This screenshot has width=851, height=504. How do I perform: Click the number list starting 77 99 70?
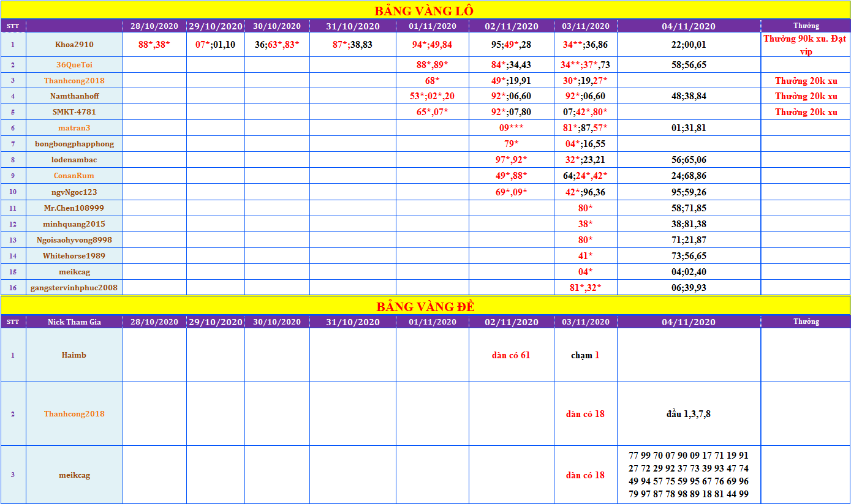click(x=689, y=475)
